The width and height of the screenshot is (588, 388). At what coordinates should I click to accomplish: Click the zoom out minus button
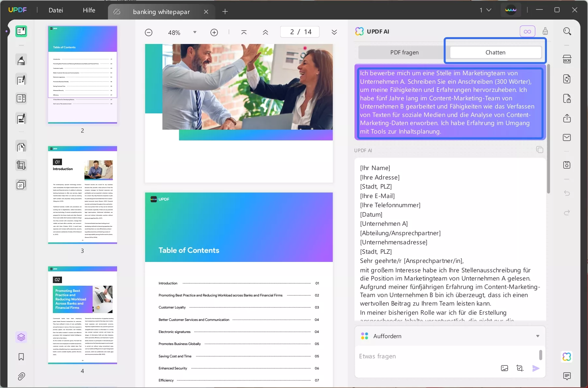149,32
